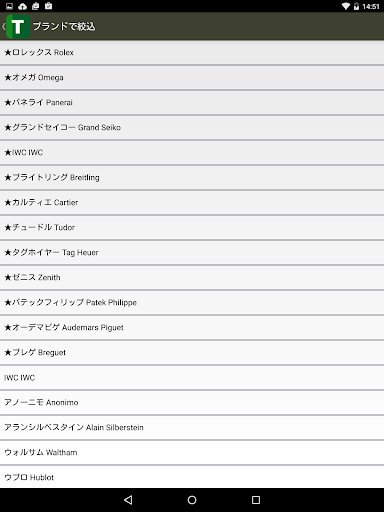The height and width of the screenshot is (512, 384).
Task: Select the starred Rolex brand
Action: coord(192,52)
